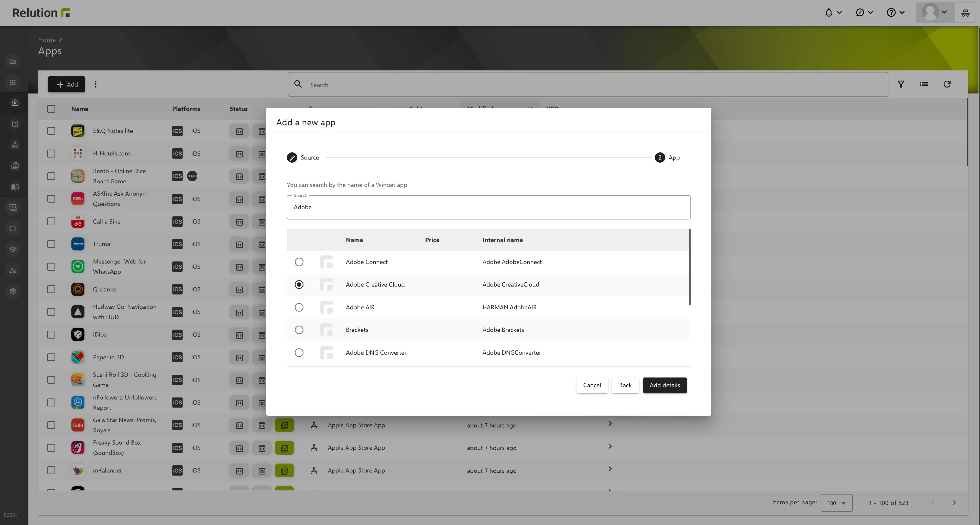The height and width of the screenshot is (525, 980).
Task: Click the Winget search input with Adobe
Action: [x=488, y=207]
